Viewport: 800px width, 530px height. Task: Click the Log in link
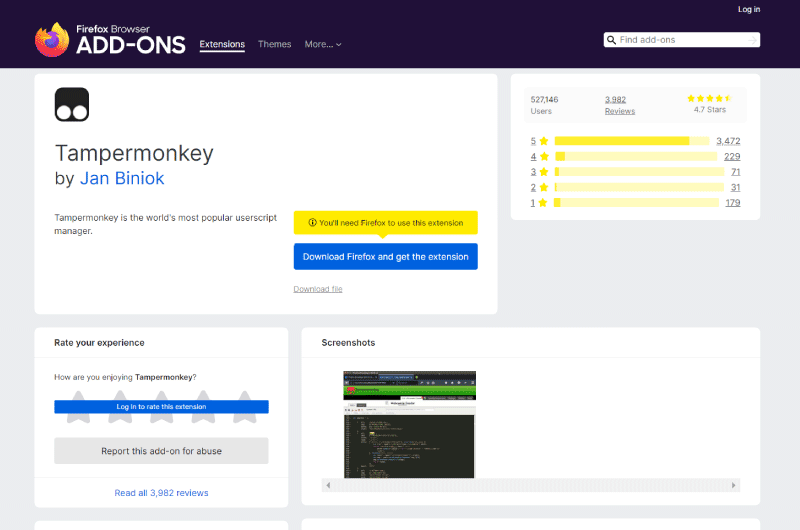click(748, 9)
